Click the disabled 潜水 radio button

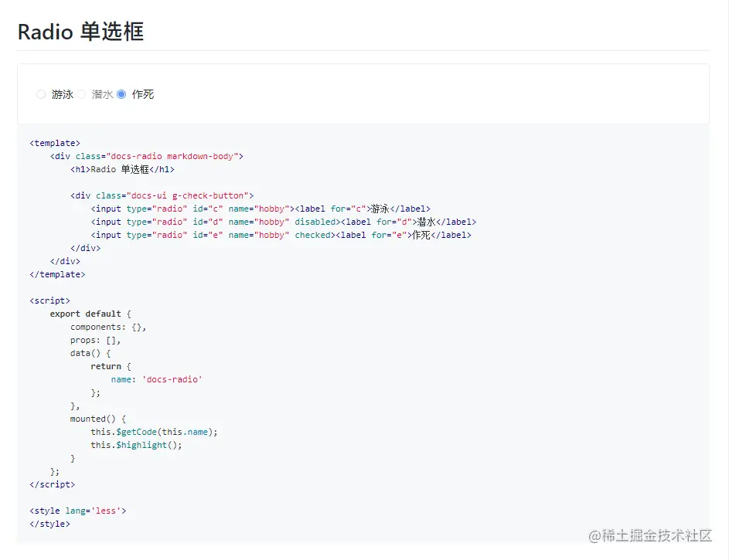click(81, 94)
